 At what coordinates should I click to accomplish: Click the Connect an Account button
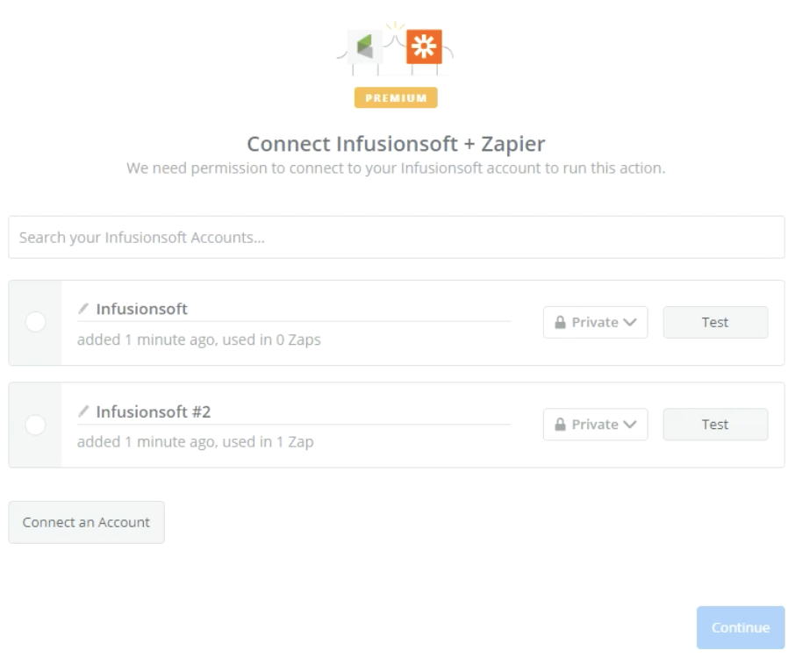click(x=86, y=523)
